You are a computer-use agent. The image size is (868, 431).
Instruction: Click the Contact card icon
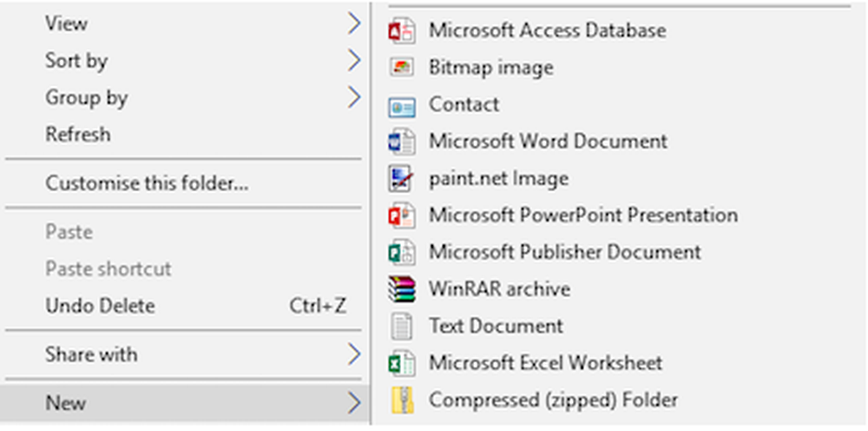(401, 105)
